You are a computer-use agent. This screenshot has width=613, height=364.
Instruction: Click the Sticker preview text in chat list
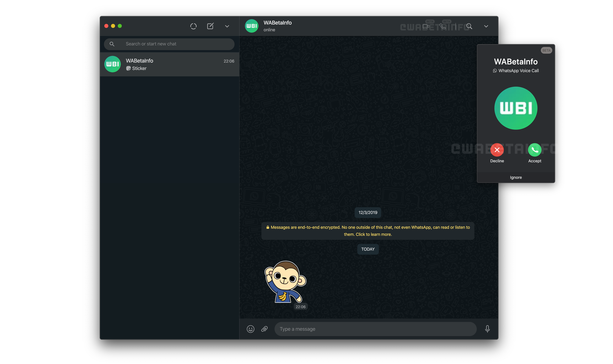coord(139,68)
